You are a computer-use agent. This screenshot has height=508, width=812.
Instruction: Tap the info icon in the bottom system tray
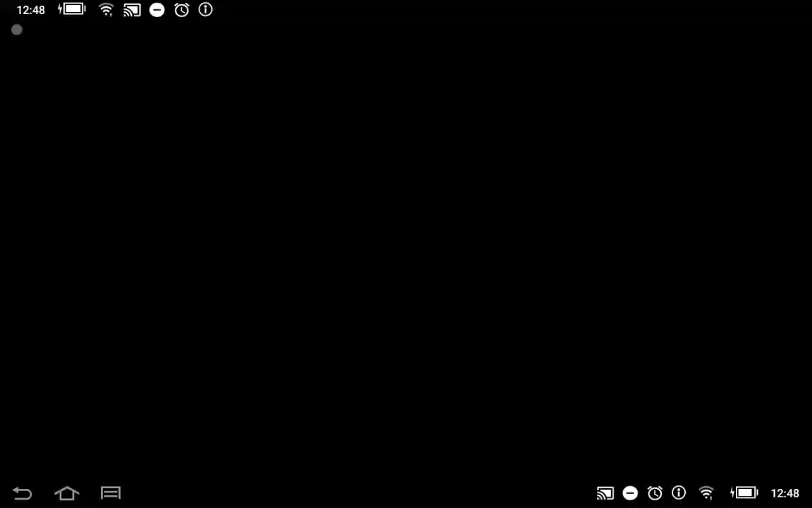[679, 493]
